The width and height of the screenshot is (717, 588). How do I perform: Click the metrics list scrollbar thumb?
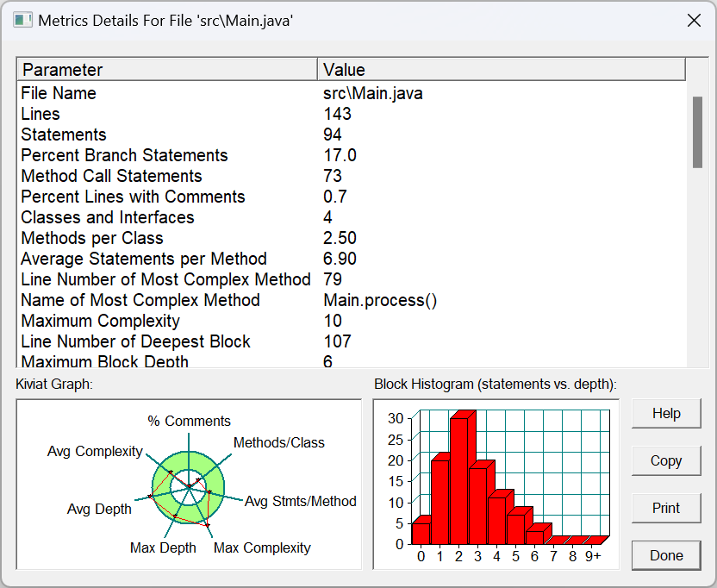click(x=697, y=132)
